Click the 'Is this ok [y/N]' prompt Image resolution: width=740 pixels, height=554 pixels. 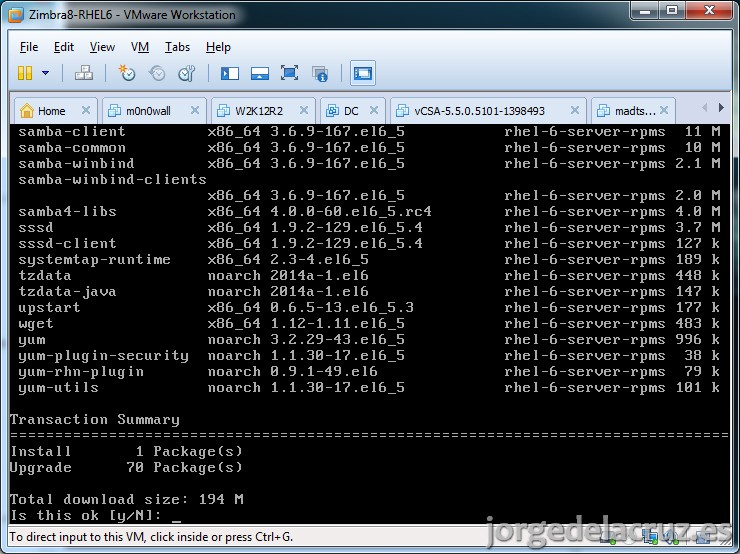pos(85,516)
